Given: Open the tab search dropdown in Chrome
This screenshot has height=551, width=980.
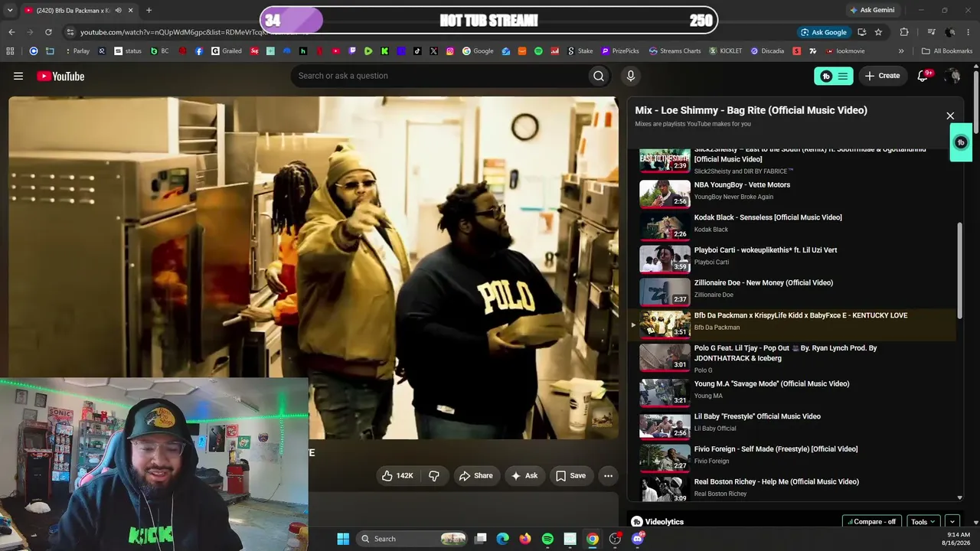Looking at the screenshot, I should (11, 10).
